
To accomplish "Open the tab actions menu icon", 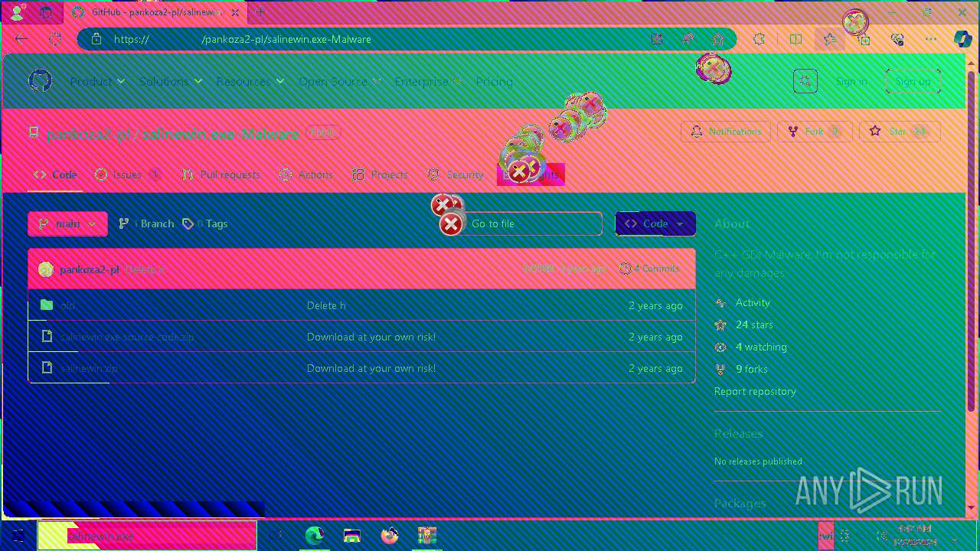I will click(46, 12).
